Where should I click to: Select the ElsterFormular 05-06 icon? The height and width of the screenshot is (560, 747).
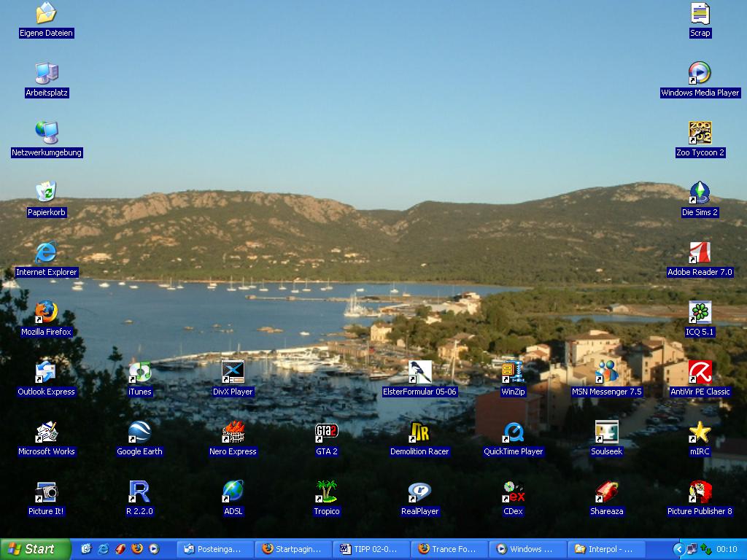[x=419, y=372]
